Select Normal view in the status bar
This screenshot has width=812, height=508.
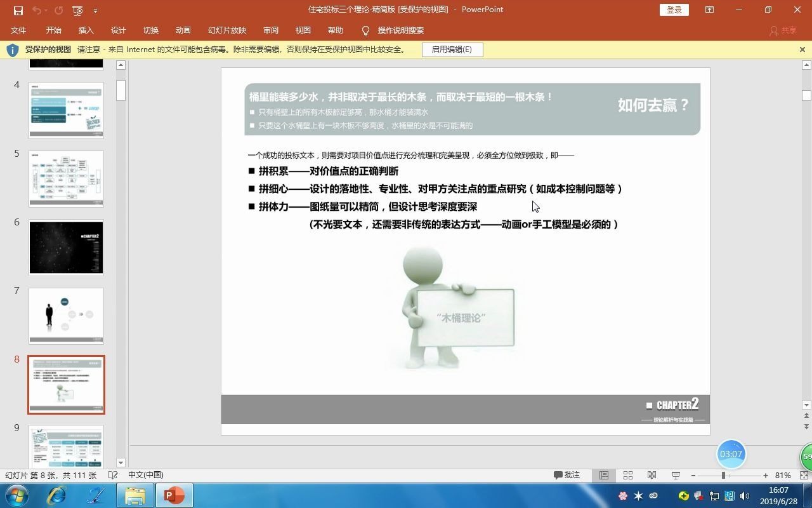pyautogui.click(x=603, y=475)
